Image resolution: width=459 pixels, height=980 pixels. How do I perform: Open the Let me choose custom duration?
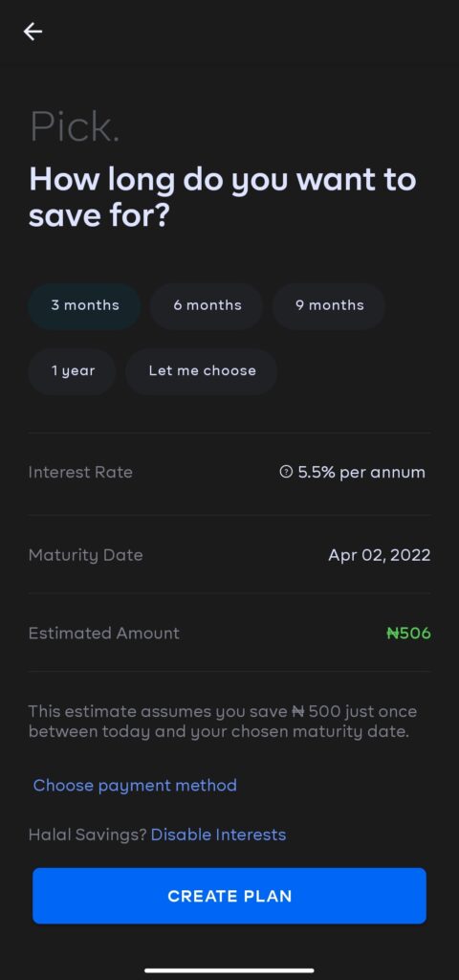click(202, 371)
